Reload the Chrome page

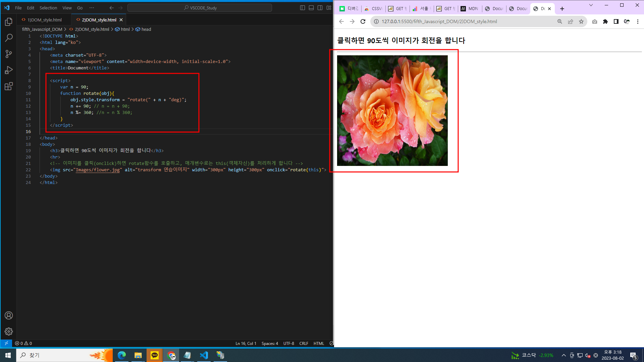[x=363, y=21]
